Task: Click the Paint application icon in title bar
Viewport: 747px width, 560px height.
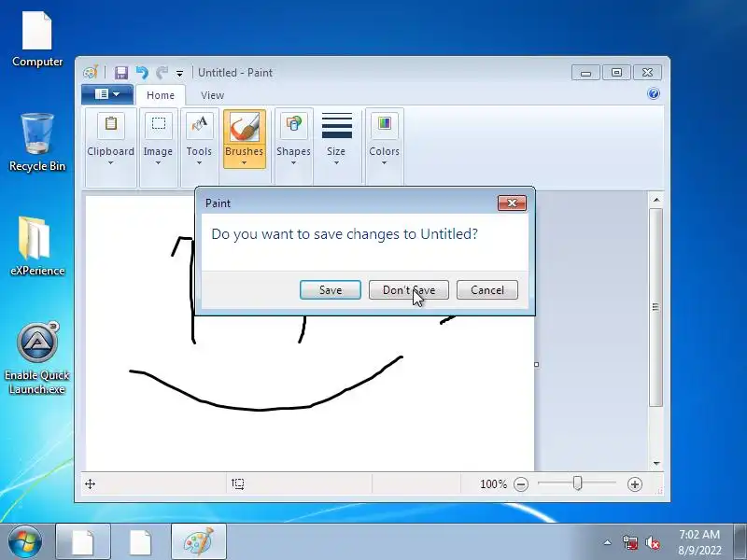Action: click(x=91, y=73)
